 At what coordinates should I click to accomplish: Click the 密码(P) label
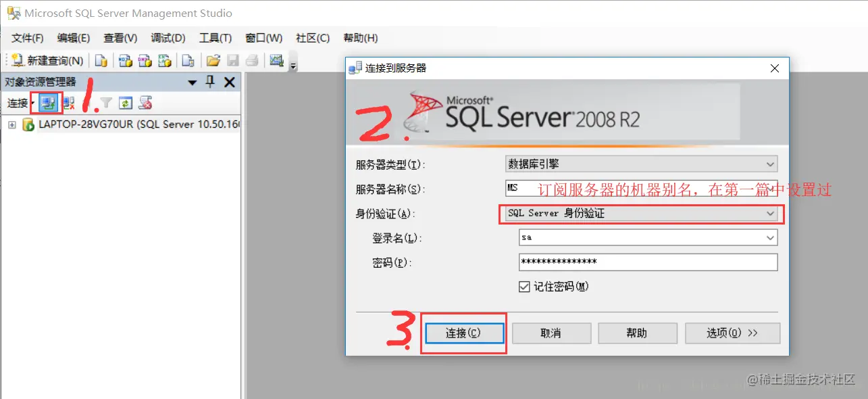click(x=391, y=262)
